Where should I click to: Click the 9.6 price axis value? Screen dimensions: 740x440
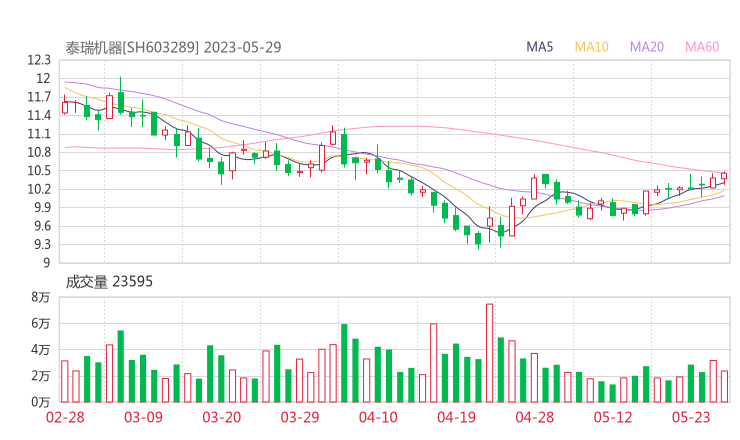(42, 226)
